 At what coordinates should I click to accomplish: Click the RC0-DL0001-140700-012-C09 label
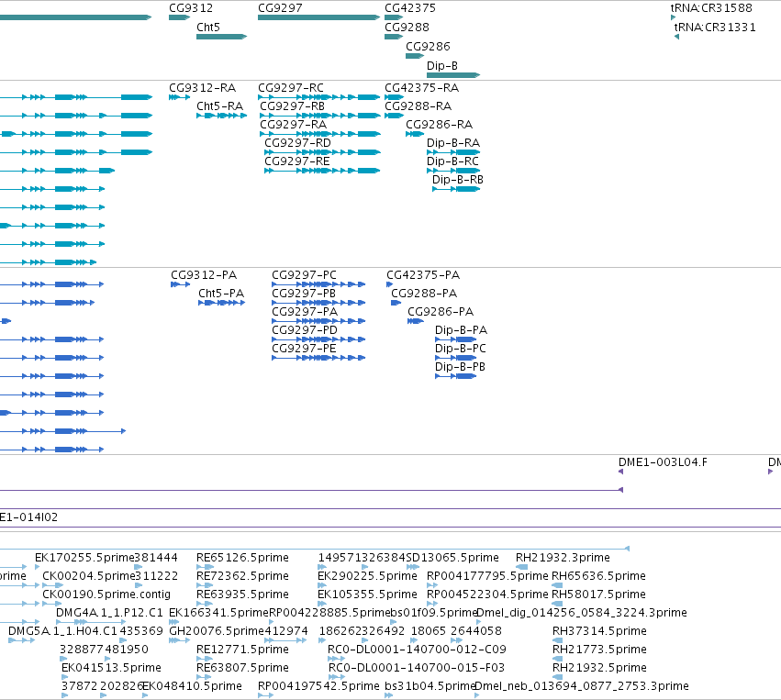coord(417,650)
